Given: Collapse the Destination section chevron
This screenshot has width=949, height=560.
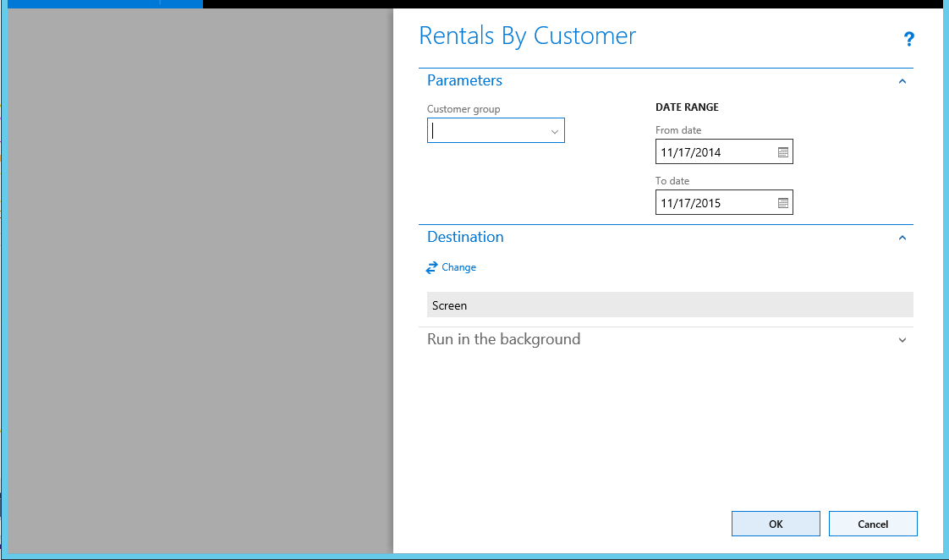Looking at the screenshot, I should pyautogui.click(x=902, y=238).
